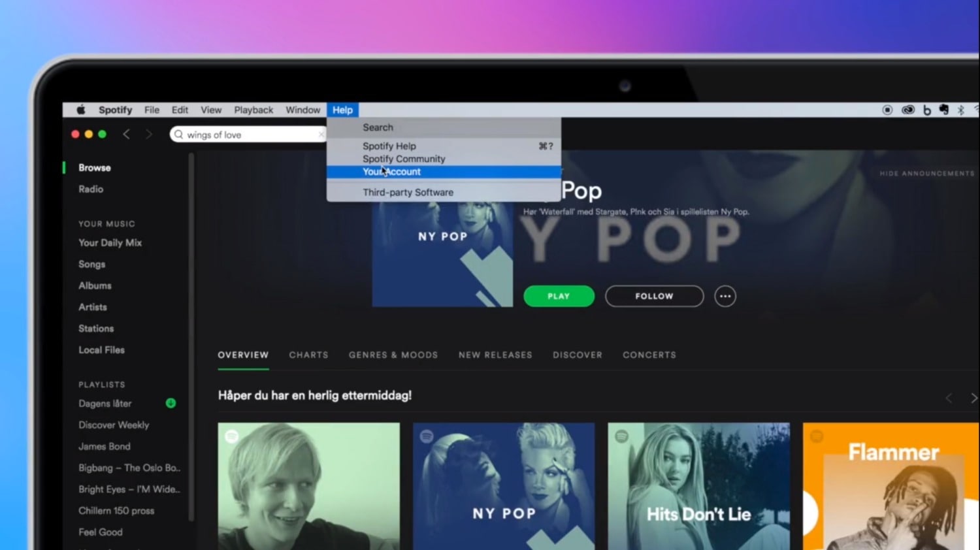
Task: Click the green download icon beside Dagens låter
Action: (171, 403)
